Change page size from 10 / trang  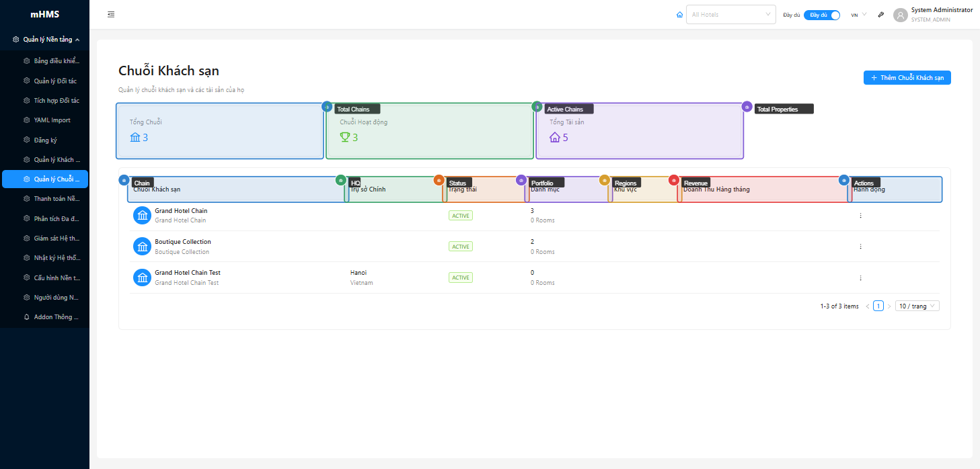[x=917, y=306]
